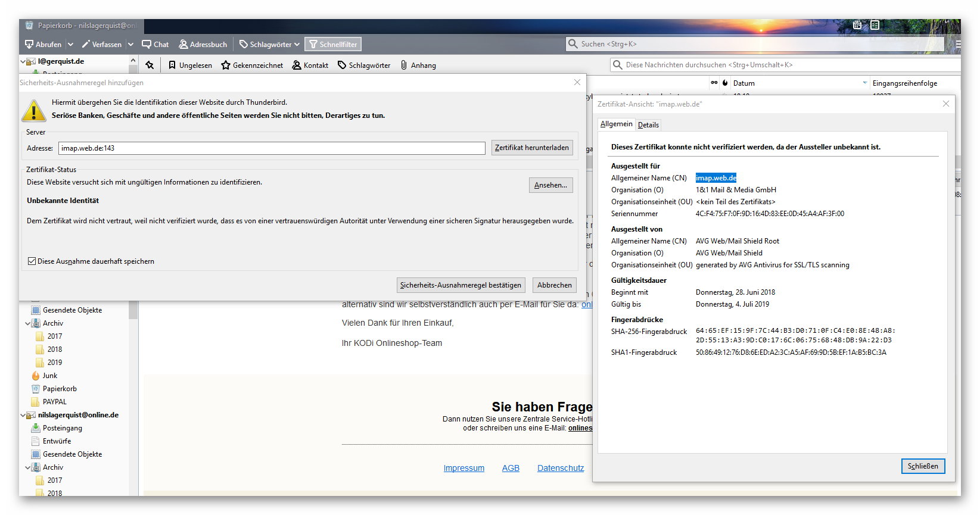
Task: Select the Allgemein certificate tab
Action: coord(616,124)
